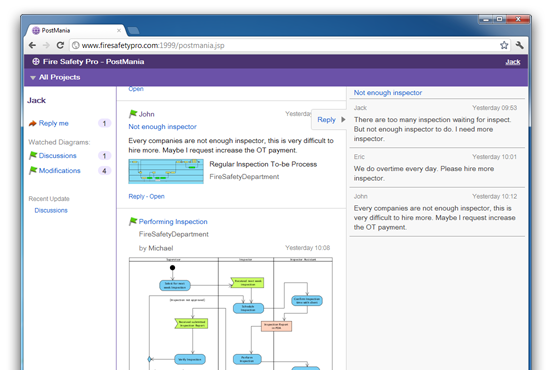Click by Michael author text
This screenshot has height=370, width=550.
156,248
